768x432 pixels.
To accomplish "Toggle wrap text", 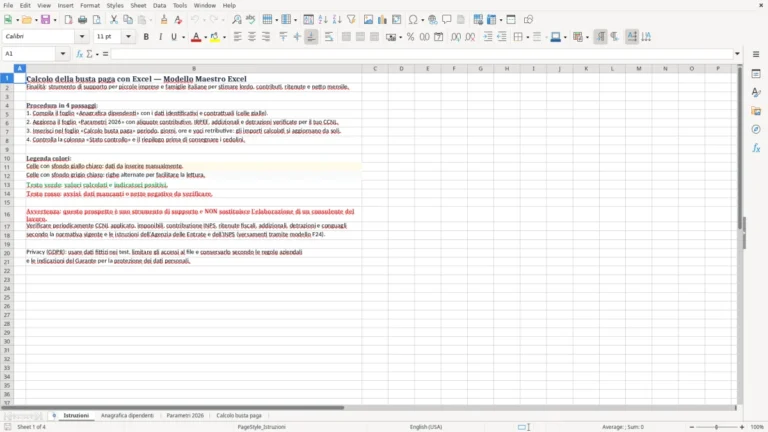I will [329, 37].
